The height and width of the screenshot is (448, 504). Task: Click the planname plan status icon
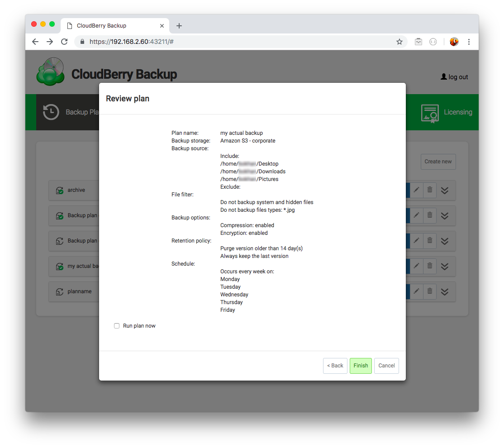[60, 292]
